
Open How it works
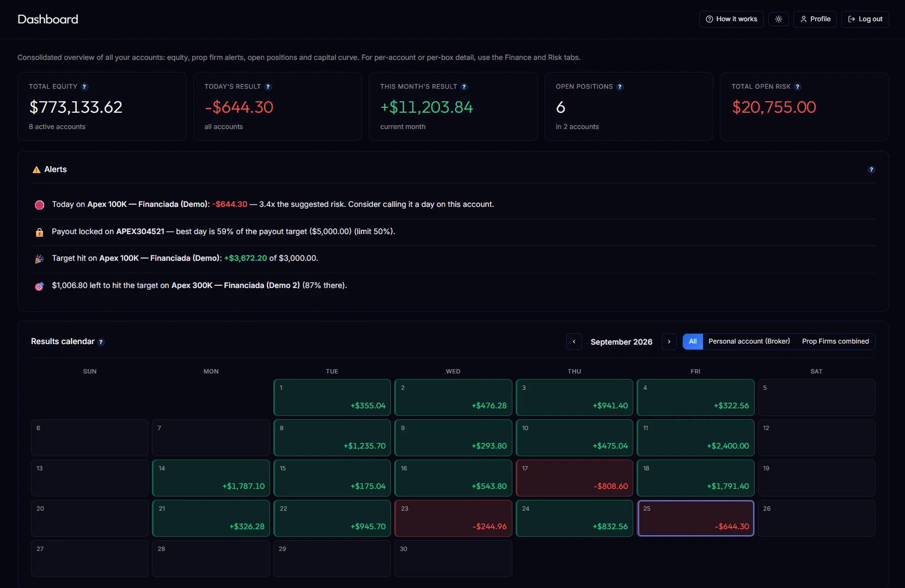tap(731, 19)
